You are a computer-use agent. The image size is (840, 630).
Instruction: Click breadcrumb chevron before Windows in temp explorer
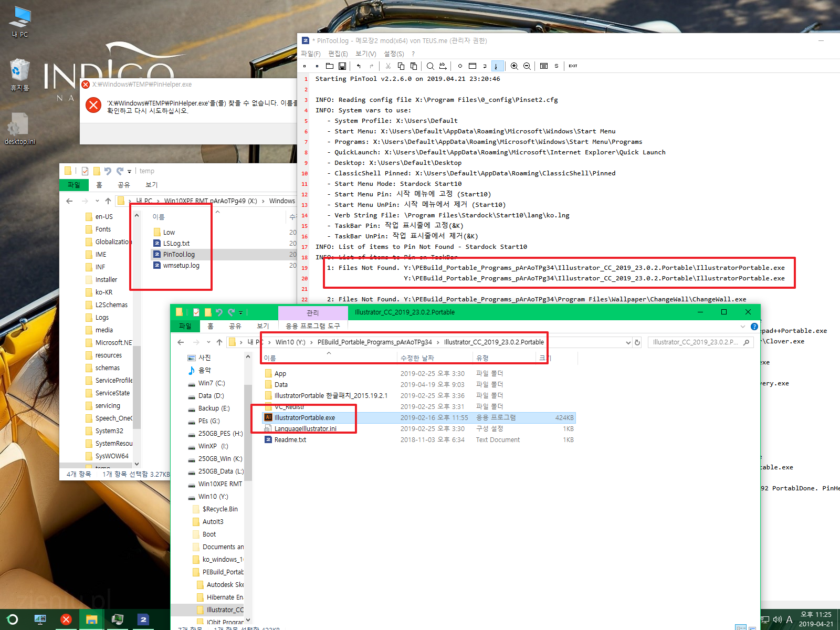pos(263,201)
